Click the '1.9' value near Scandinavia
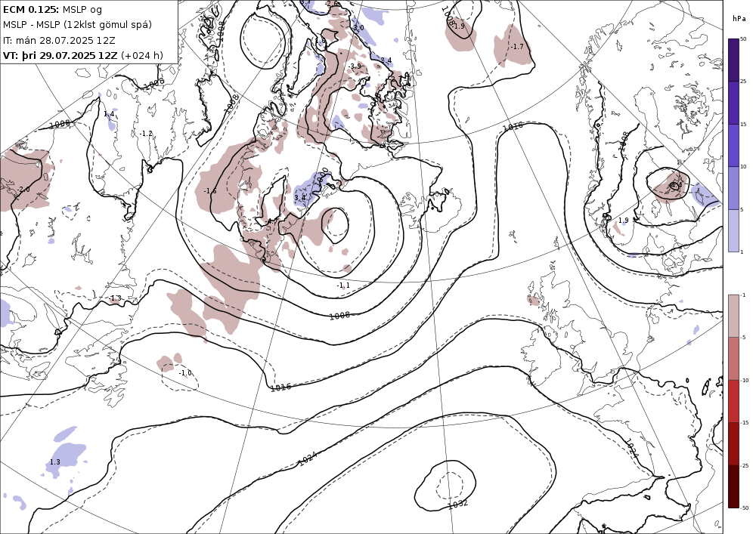Image resolution: width=756 pixels, height=534 pixels. pos(624,221)
